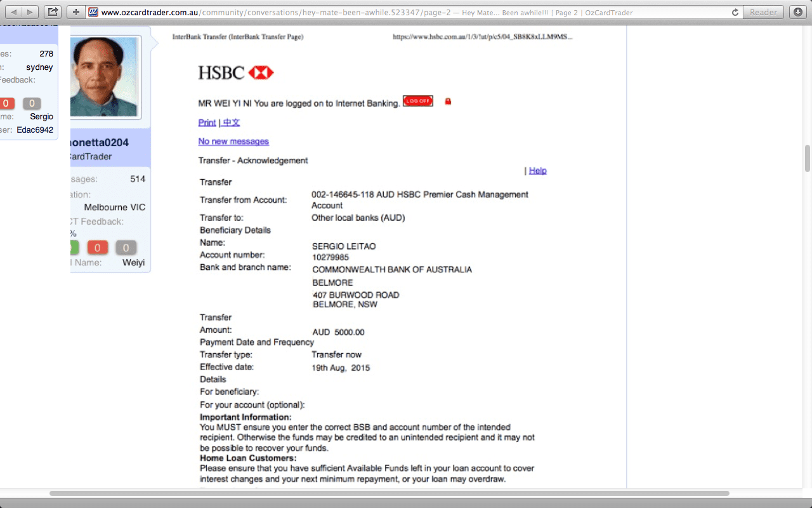Select the Important Information heading

coord(246,417)
